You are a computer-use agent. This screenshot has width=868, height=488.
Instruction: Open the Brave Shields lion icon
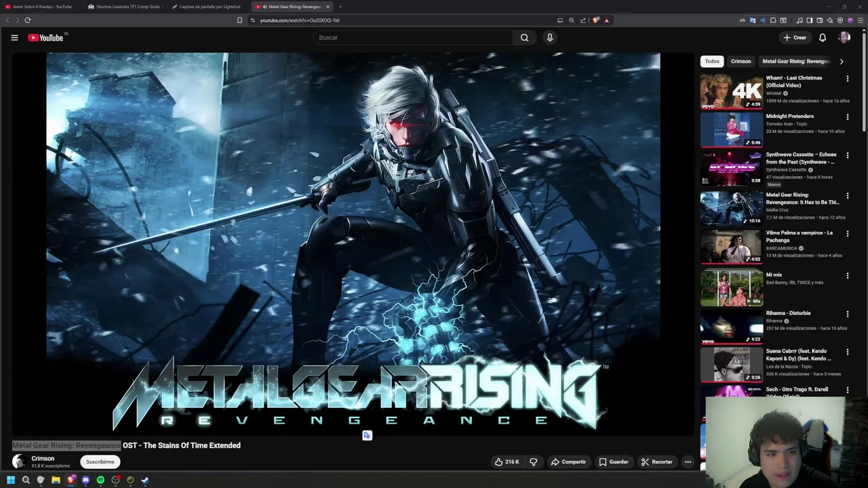596,20
